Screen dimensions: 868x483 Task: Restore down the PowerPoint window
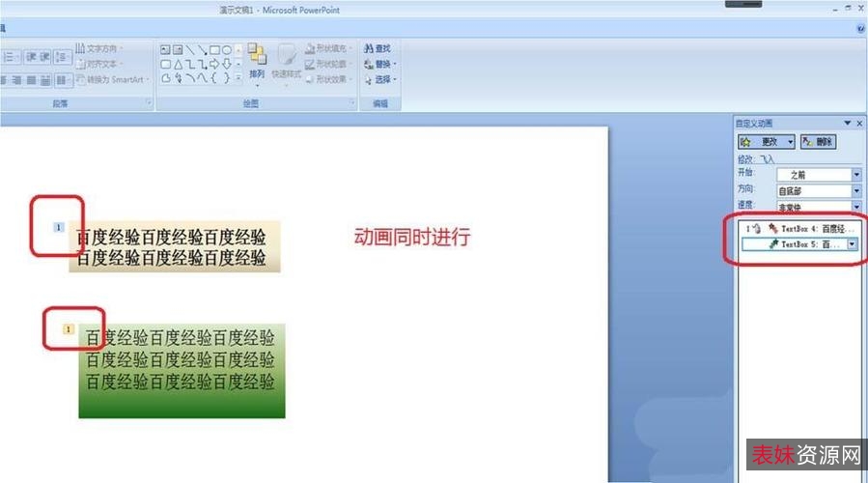[x=848, y=9]
